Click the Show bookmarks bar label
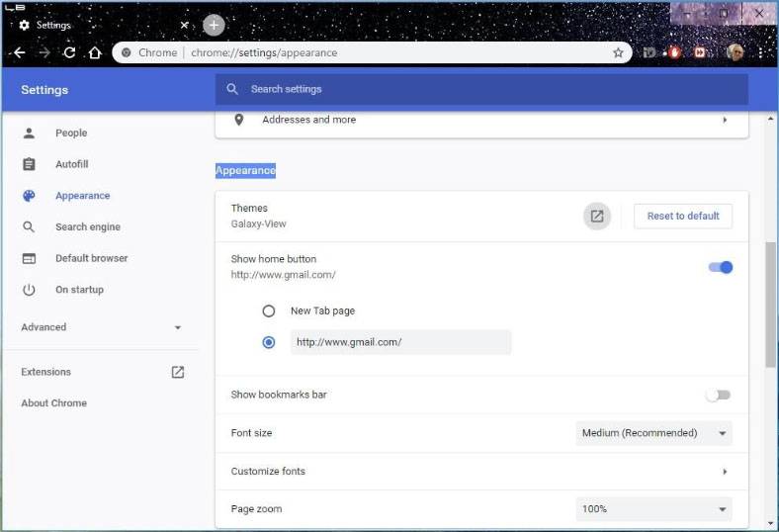 point(279,395)
